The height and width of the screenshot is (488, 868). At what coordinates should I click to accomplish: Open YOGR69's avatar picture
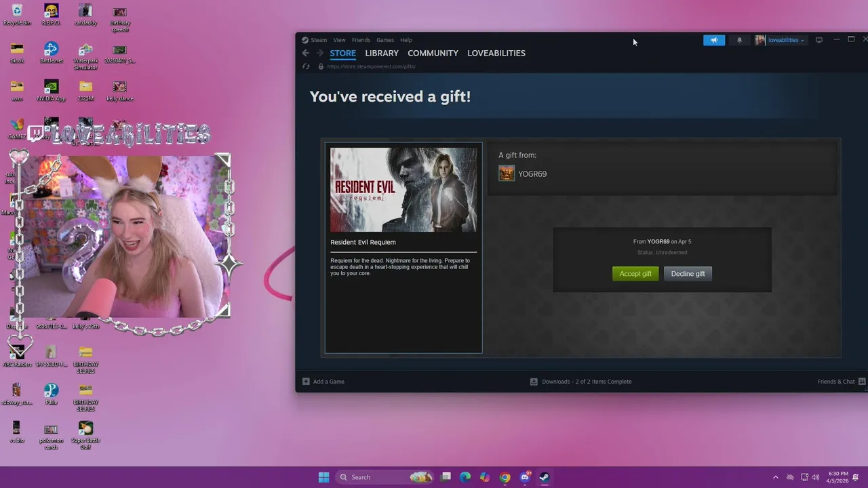[x=507, y=174]
